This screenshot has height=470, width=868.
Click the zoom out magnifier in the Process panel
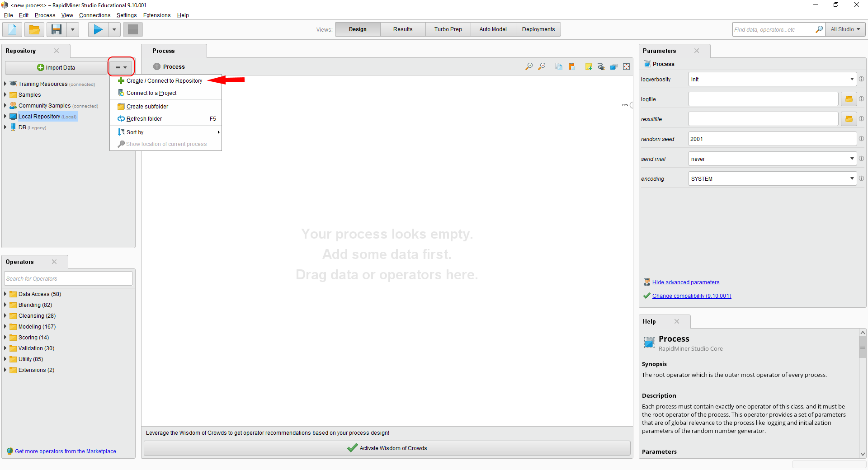pos(542,67)
